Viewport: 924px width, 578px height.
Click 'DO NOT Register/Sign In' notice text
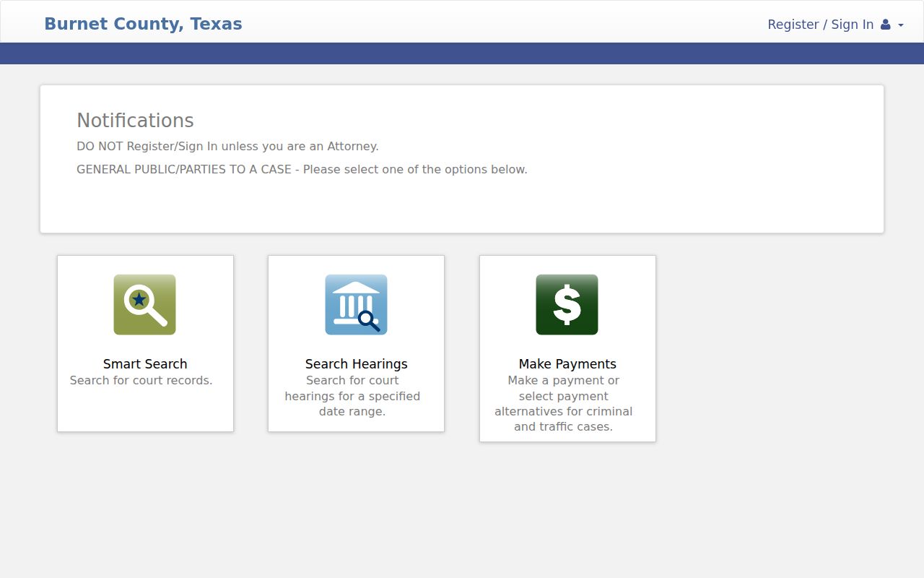click(x=227, y=147)
